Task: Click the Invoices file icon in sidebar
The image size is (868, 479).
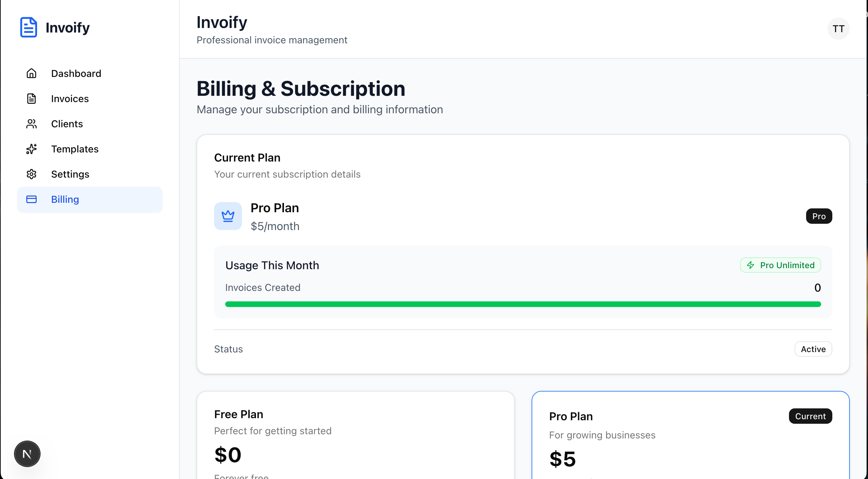Action: pyautogui.click(x=31, y=99)
